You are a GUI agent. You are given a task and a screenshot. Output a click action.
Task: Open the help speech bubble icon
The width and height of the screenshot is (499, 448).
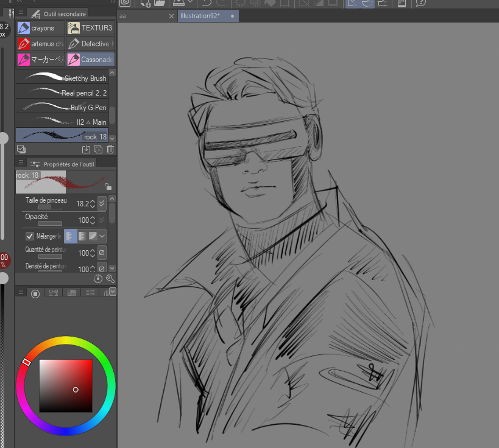[421, 3]
